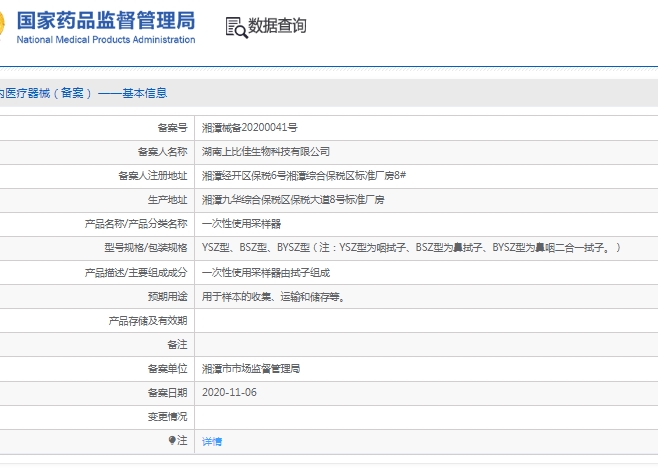Image resolution: width=658 pixels, height=470 pixels.
Task: Click National Medical Products Administration subtitle
Action: 106,39
